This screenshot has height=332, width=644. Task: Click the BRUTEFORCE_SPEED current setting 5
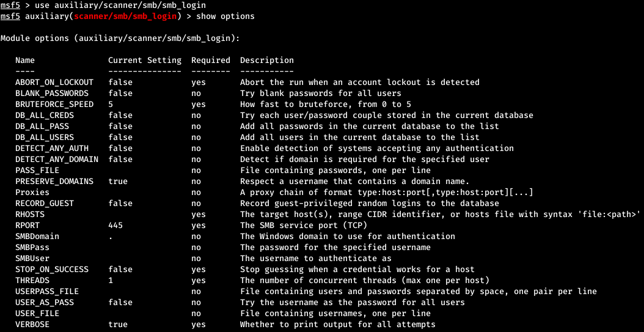111,105
